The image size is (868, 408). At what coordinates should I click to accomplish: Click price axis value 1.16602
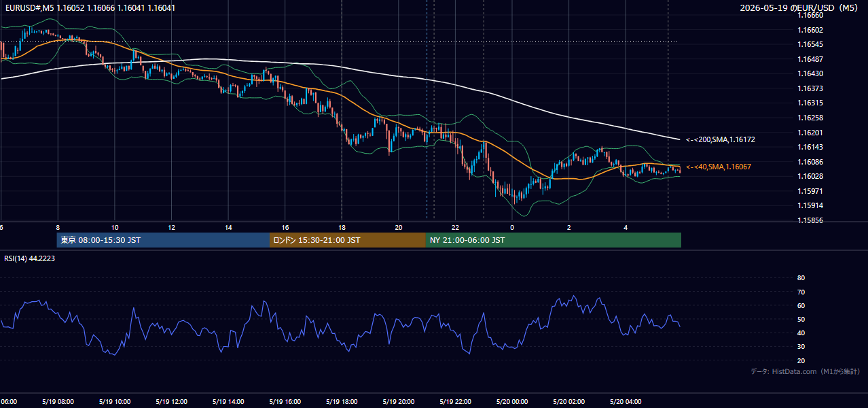click(810, 30)
